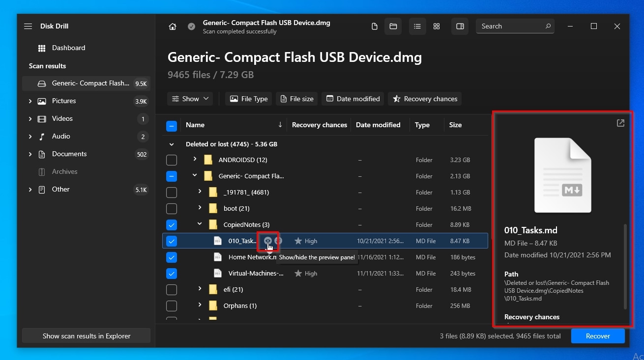
Task: Click the scan completed checkmark status icon
Action: (x=191, y=27)
